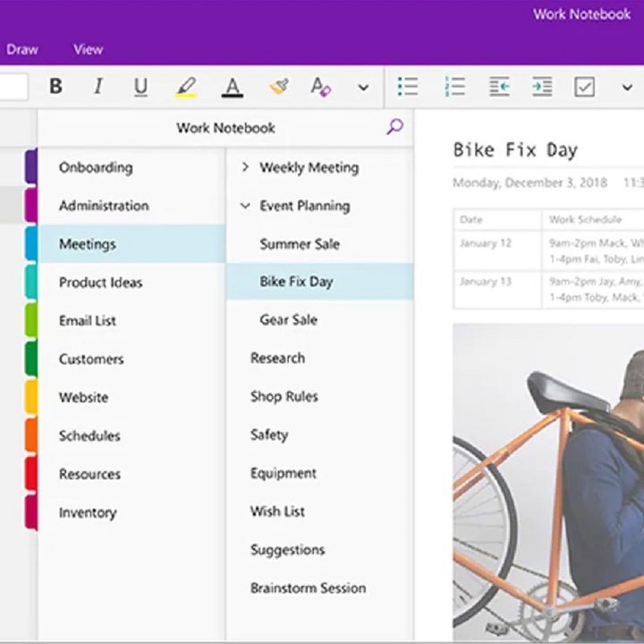Select the Bike Fix Day subpage

coord(320,282)
